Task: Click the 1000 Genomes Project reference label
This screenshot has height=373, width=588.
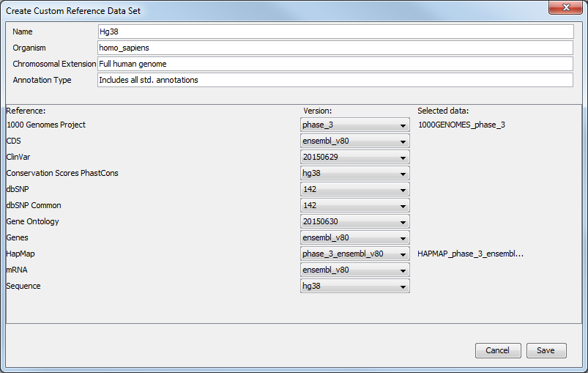Action: pos(46,125)
